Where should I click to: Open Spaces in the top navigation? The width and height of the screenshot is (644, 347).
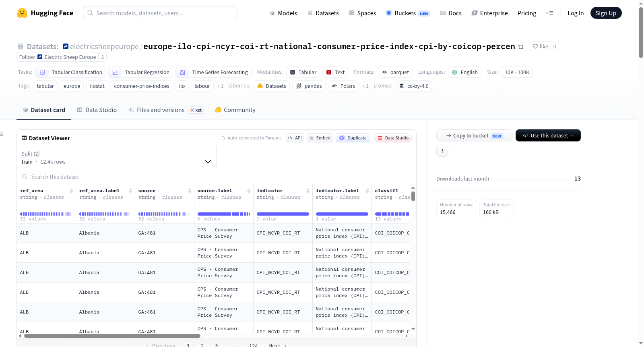tap(362, 13)
